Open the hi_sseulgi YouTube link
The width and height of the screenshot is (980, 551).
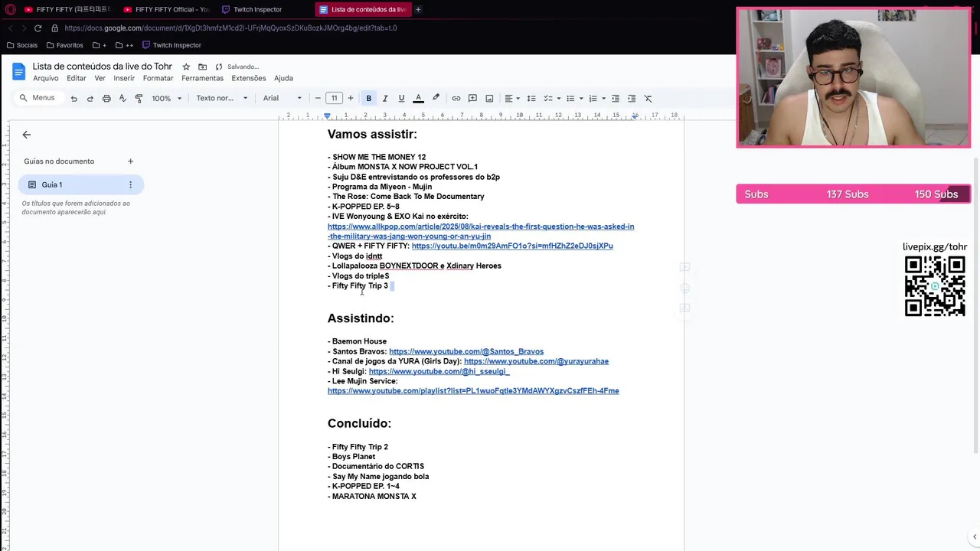(439, 371)
